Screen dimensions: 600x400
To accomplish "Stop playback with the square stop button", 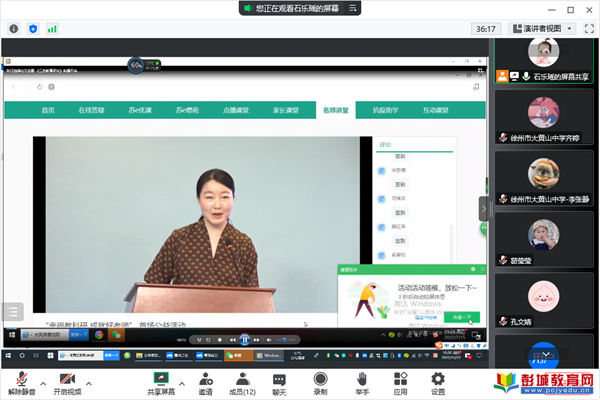I will coord(220,340).
